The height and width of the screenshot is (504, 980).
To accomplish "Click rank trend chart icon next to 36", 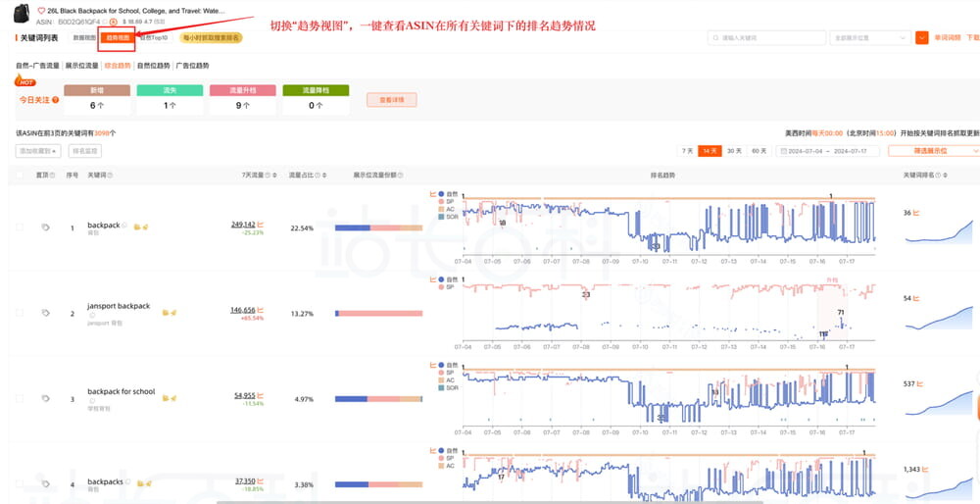I will click(x=918, y=212).
